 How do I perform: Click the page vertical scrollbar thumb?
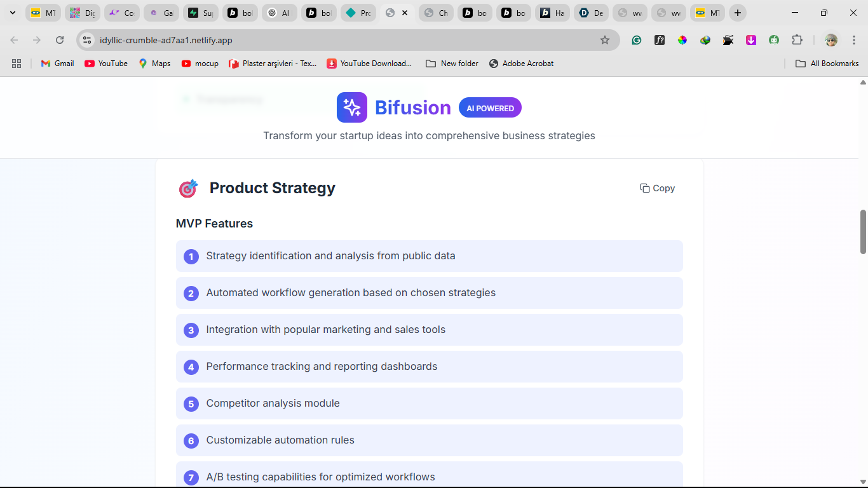(x=863, y=232)
